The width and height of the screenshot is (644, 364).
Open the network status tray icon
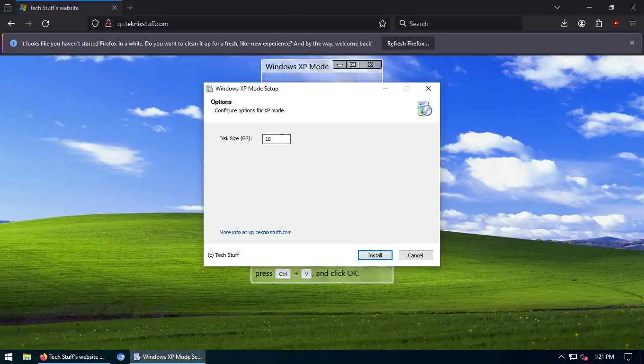point(573,357)
